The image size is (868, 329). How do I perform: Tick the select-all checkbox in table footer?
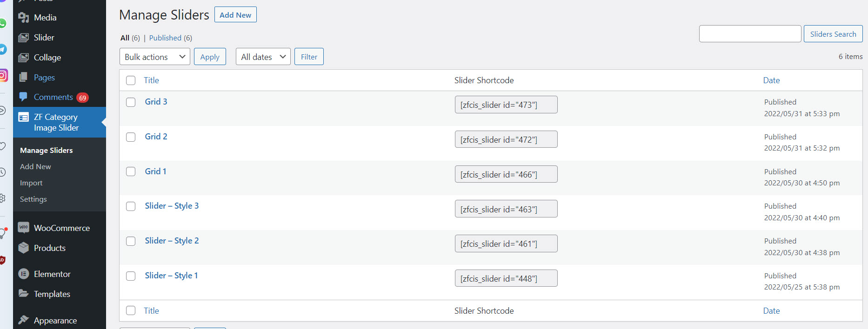[x=131, y=310]
